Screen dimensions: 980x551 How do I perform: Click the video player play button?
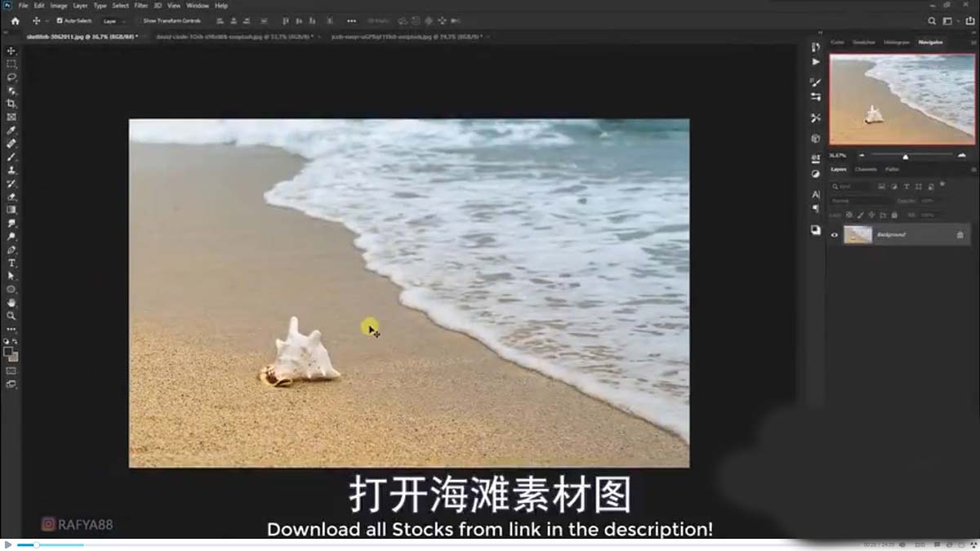click(8, 544)
